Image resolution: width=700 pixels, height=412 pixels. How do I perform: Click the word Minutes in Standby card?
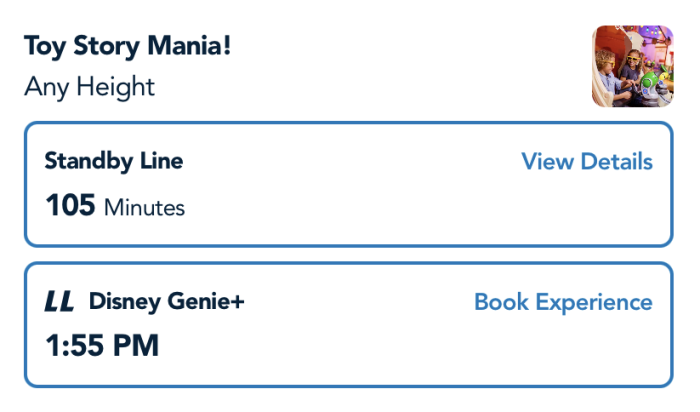(145, 209)
